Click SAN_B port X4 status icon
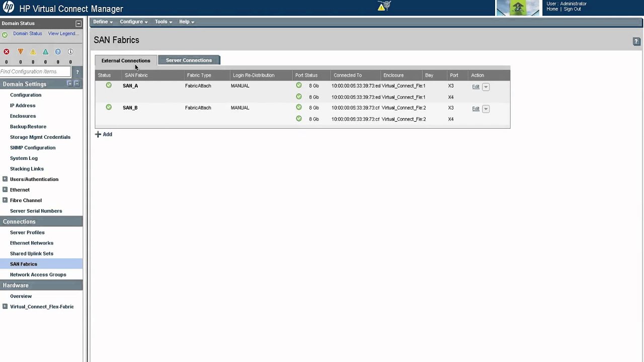 (299, 119)
